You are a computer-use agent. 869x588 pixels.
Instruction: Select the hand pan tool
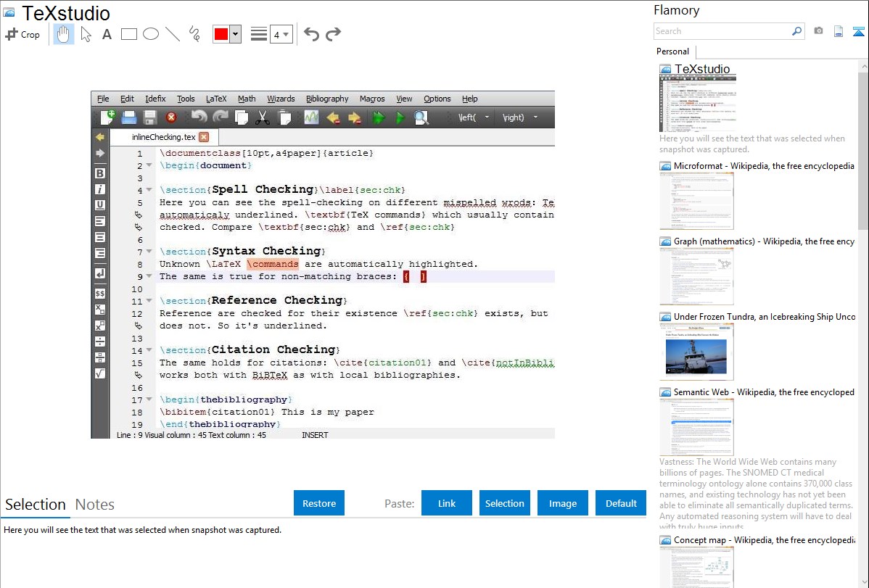coord(64,34)
